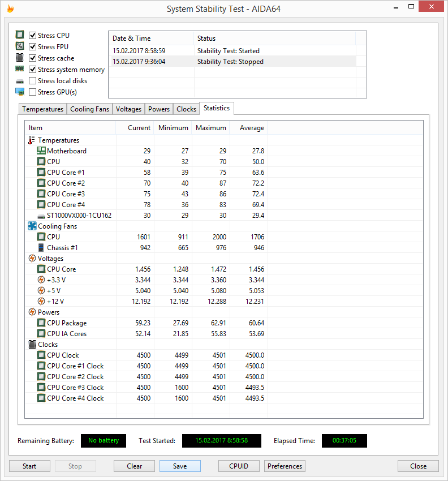Image resolution: width=448 pixels, height=481 pixels.
Task: Click the blue fan icon of Cooling Fans
Action: (x=32, y=226)
